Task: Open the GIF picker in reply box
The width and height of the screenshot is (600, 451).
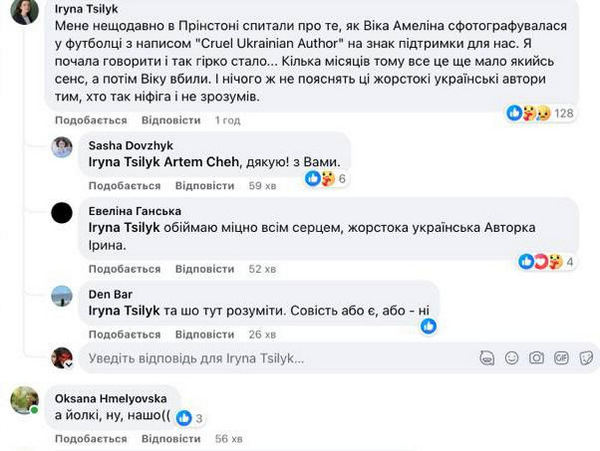Action: coord(561,358)
